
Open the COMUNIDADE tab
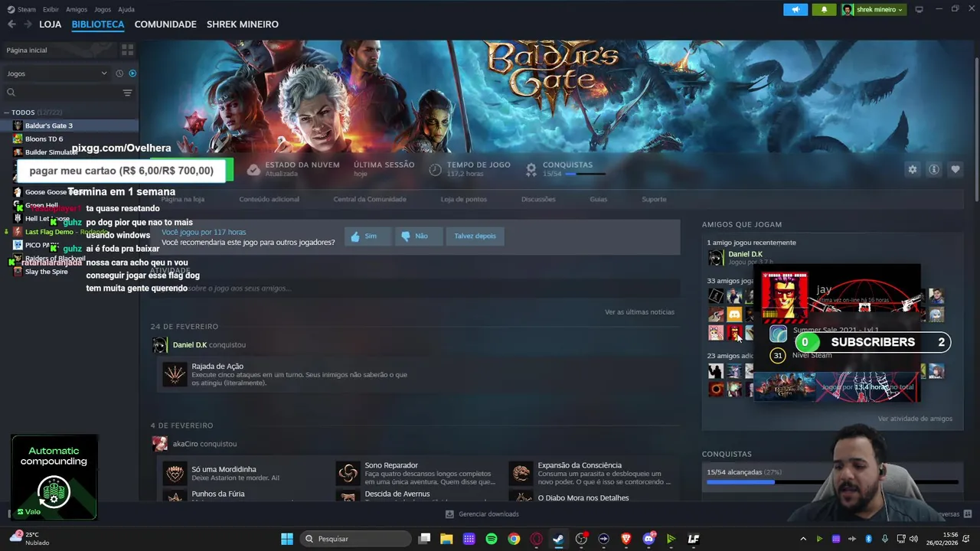(165, 24)
